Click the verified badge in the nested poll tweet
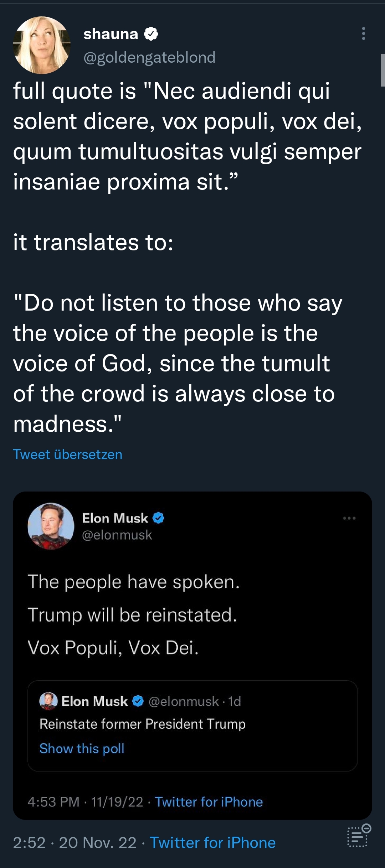385x868 pixels. tap(138, 701)
